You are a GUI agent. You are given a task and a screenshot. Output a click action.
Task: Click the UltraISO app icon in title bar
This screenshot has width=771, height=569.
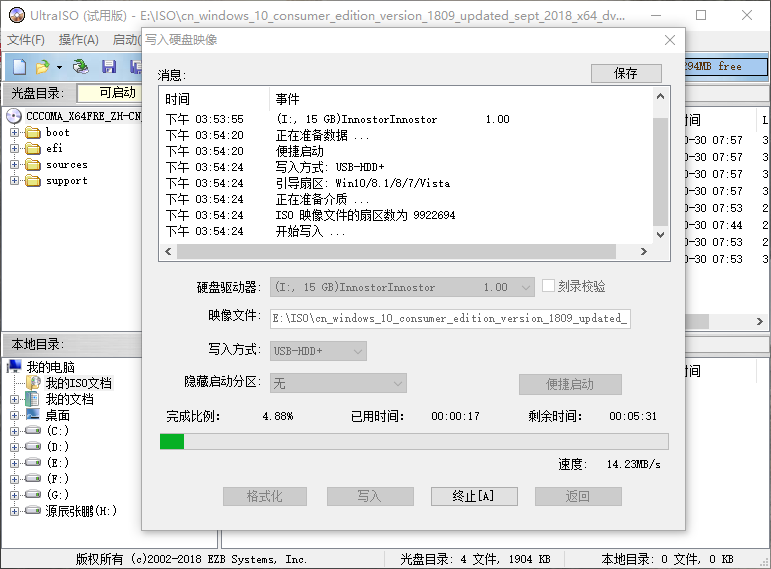pyautogui.click(x=17, y=15)
